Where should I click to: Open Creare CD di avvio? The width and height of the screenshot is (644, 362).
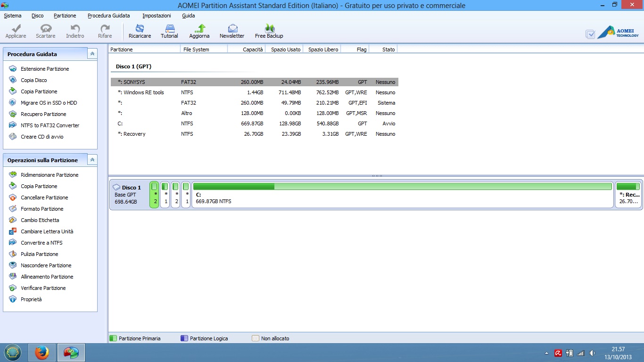coord(42,137)
